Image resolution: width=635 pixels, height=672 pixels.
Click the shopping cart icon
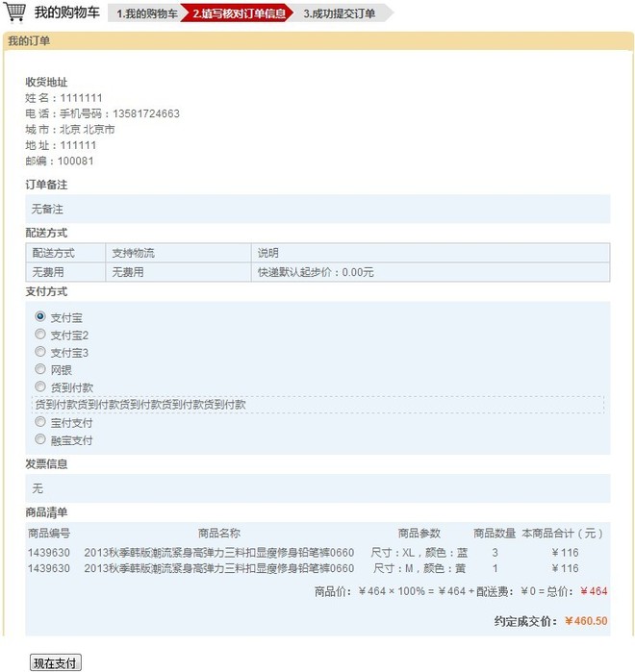(x=16, y=12)
